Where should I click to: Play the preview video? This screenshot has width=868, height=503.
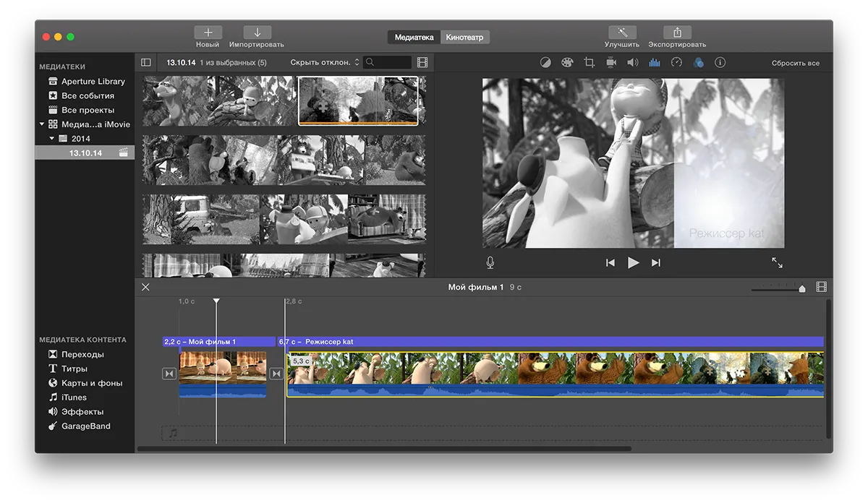tap(633, 262)
